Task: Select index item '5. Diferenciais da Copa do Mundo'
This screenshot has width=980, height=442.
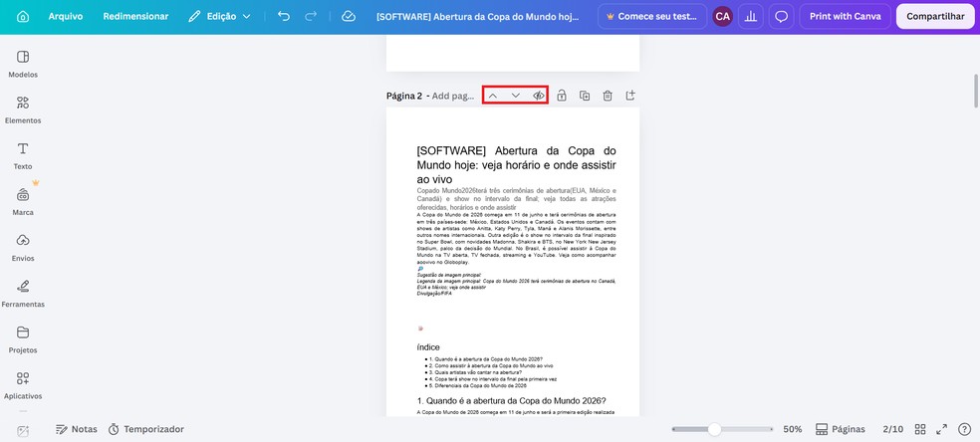Action: click(x=478, y=385)
